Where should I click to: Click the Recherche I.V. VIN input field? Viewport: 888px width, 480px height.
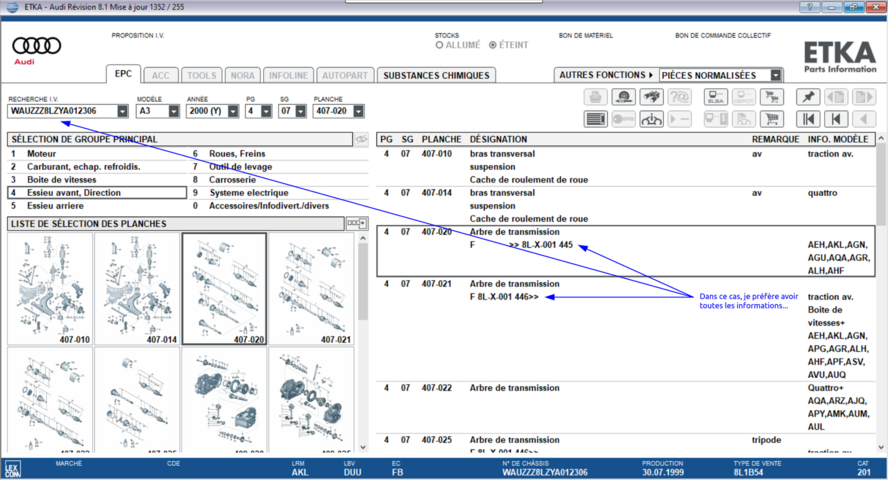pos(63,112)
